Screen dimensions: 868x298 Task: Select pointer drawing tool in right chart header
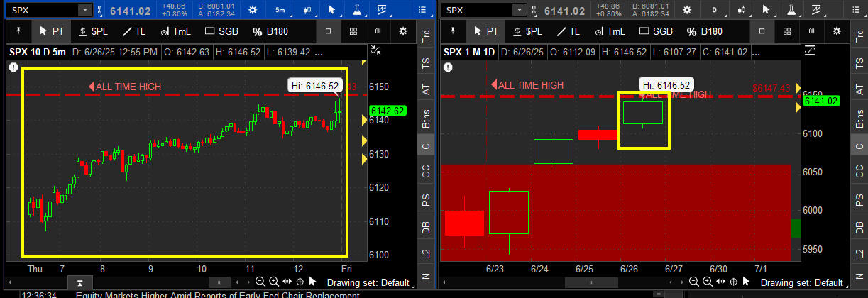point(766,10)
